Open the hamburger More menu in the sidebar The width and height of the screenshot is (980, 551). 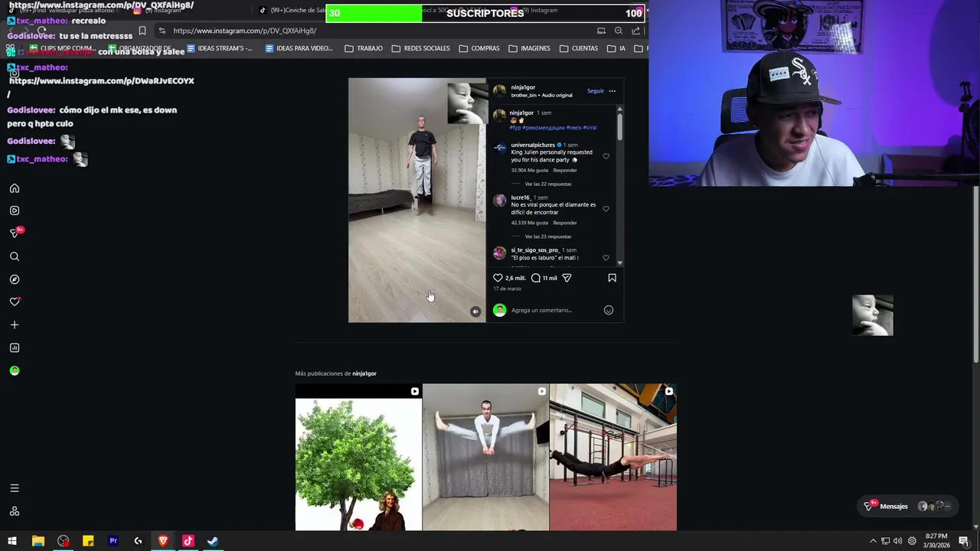coord(15,488)
